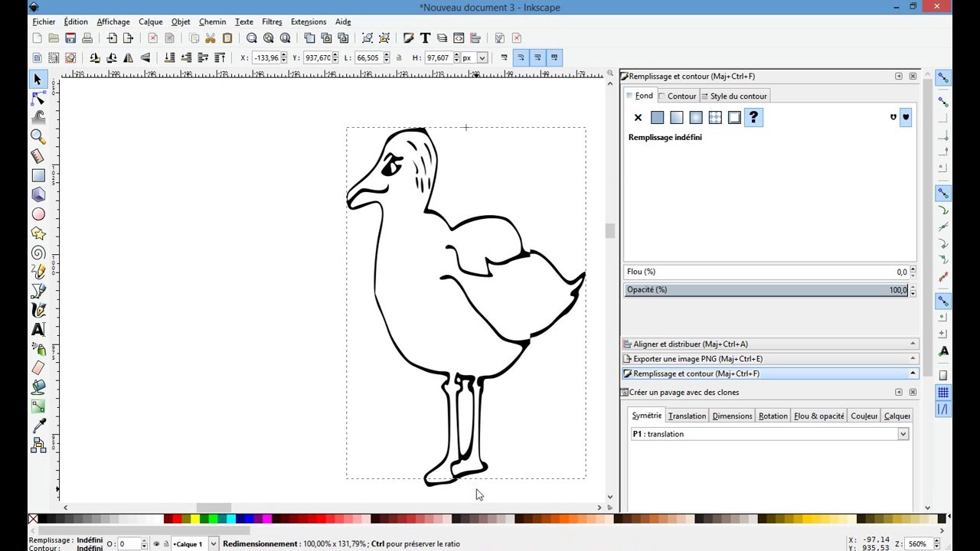Activate the text tool in toolbox
This screenshot has width=980, height=551.
click(x=38, y=330)
